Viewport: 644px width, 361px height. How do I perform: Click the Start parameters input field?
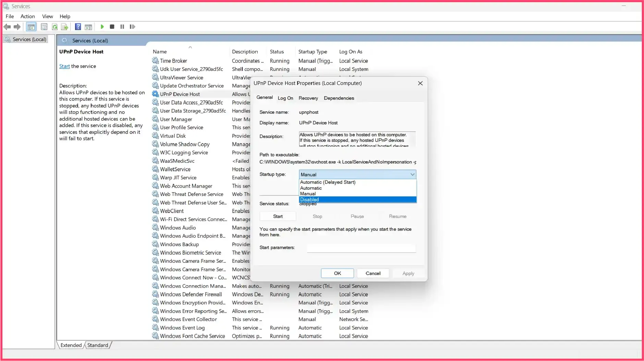tap(361, 248)
